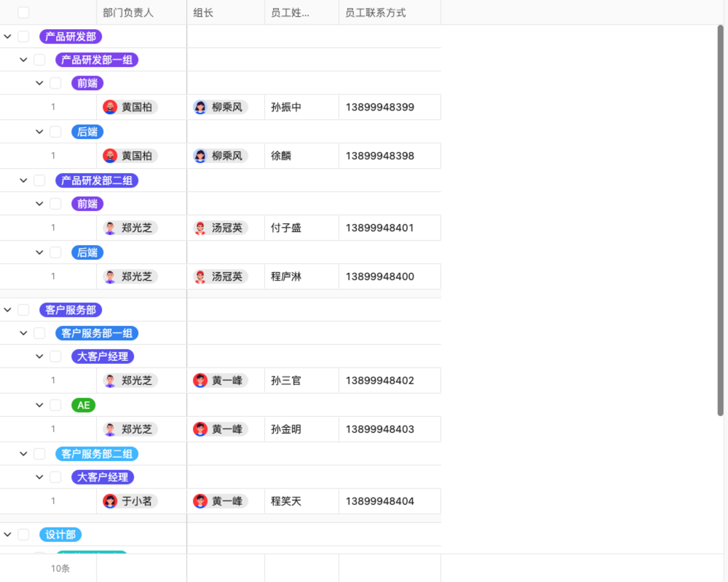Open the 10条 page size selector
Viewport: 728px width, 582px height.
point(60,568)
